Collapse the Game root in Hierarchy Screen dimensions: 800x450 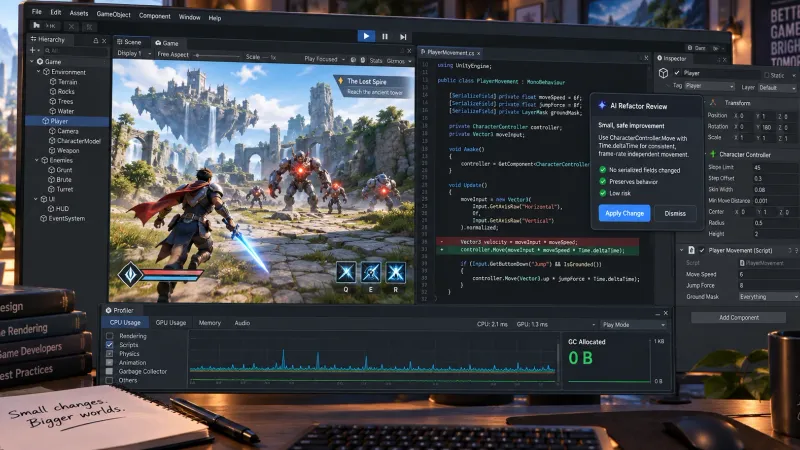pos(32,61)
